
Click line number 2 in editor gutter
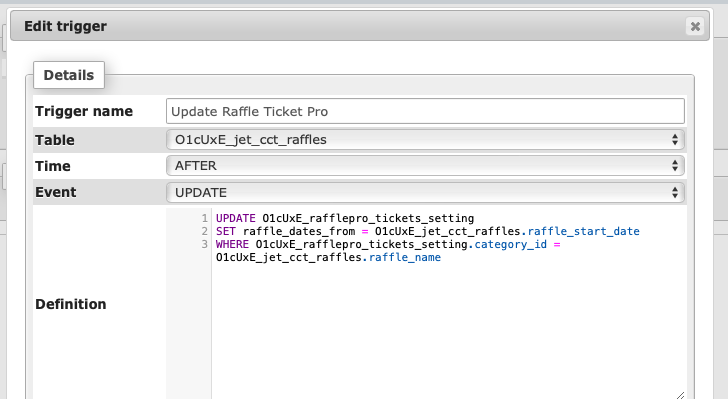pos(204,231)
